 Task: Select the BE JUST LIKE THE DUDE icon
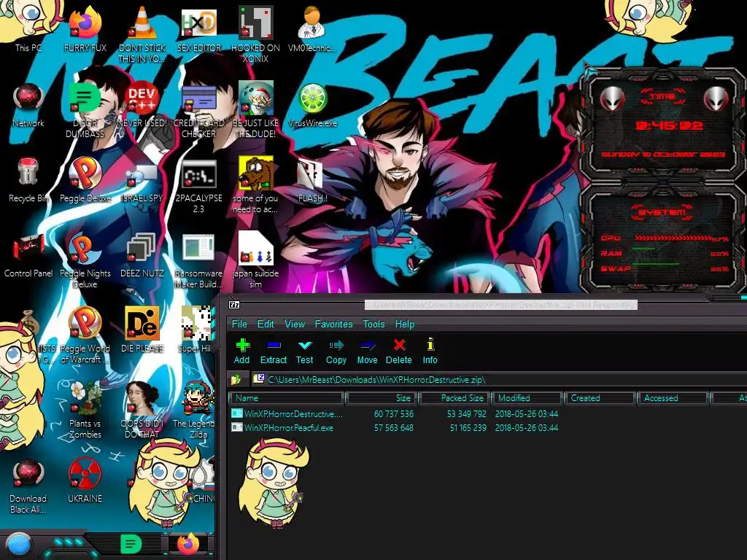[x=256, y=109]
